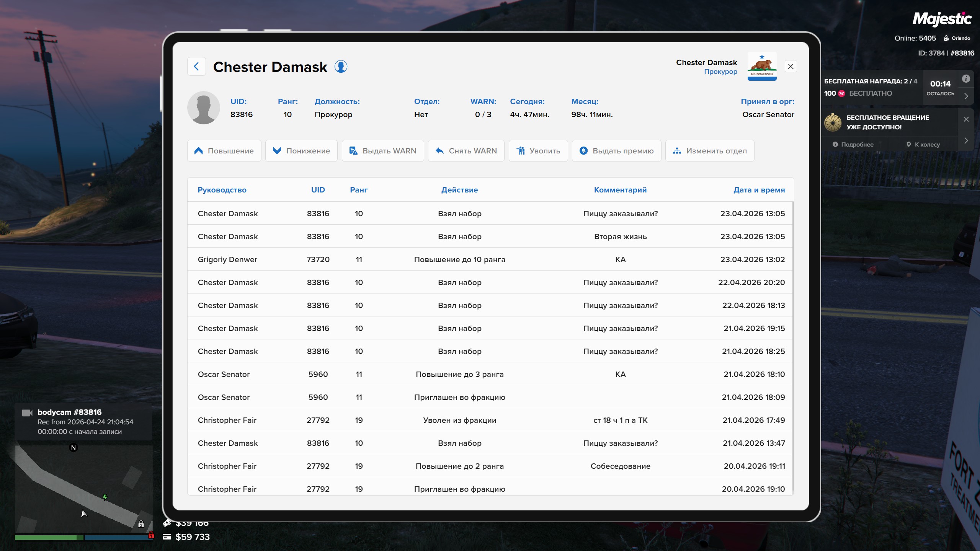Click the К колесу wheel link
The height and width of the screenshot is (551, 980).
point(923,145)
